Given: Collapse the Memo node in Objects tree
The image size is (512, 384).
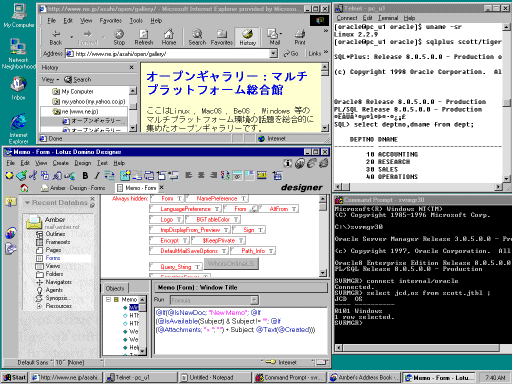Looking at the screenshot, I should (x=108, y=299).
